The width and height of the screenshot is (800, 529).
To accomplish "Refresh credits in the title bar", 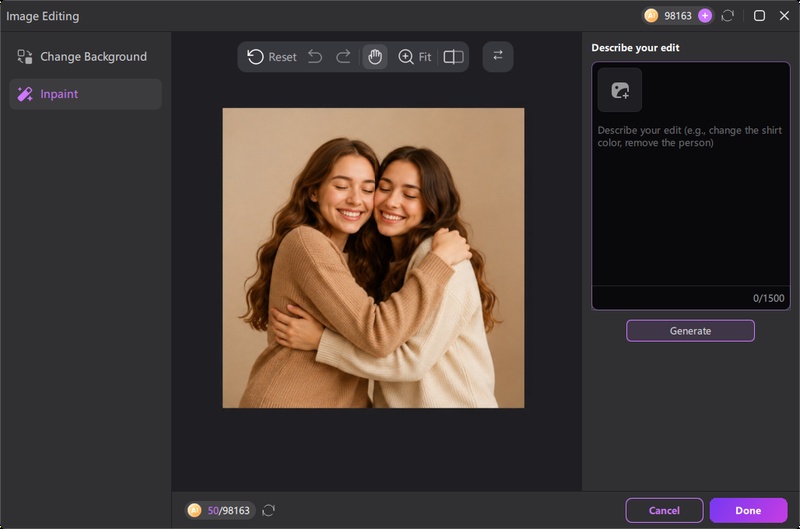I will tap(728, 16).
